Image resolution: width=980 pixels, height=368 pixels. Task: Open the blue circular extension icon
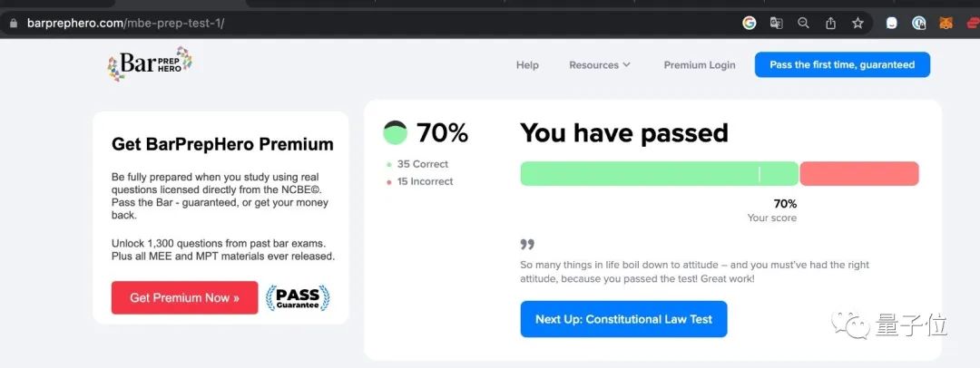tap(918, 24)
